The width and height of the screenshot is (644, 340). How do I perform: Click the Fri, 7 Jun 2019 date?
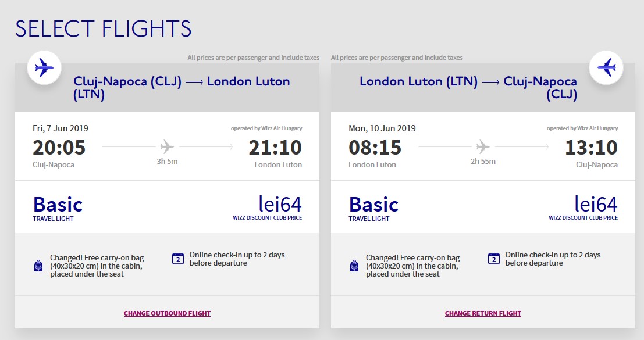[61, 128]
